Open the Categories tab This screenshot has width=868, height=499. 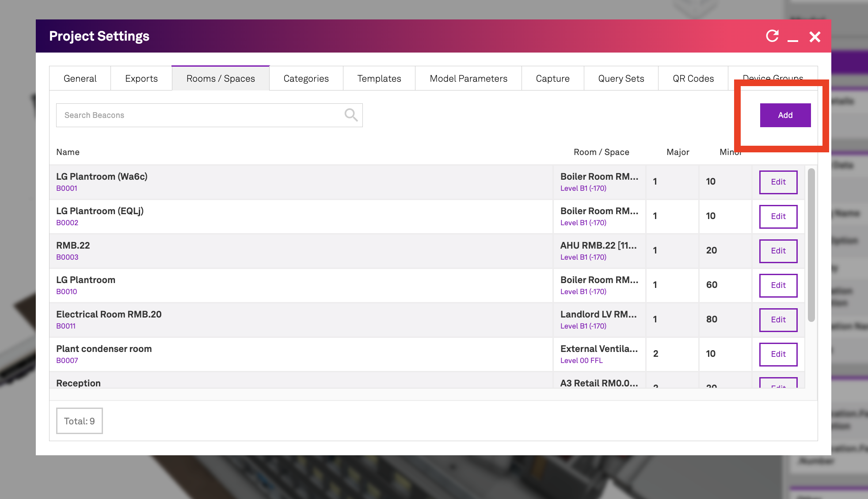306,79
